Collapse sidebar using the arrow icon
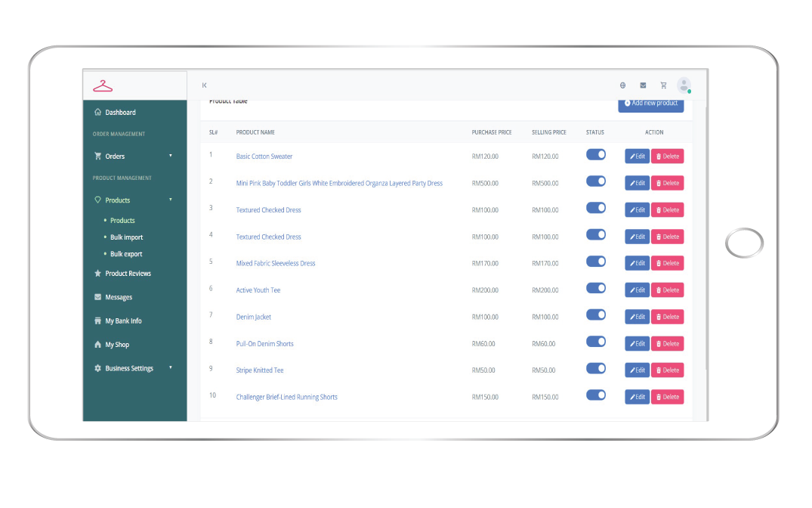 204,85
